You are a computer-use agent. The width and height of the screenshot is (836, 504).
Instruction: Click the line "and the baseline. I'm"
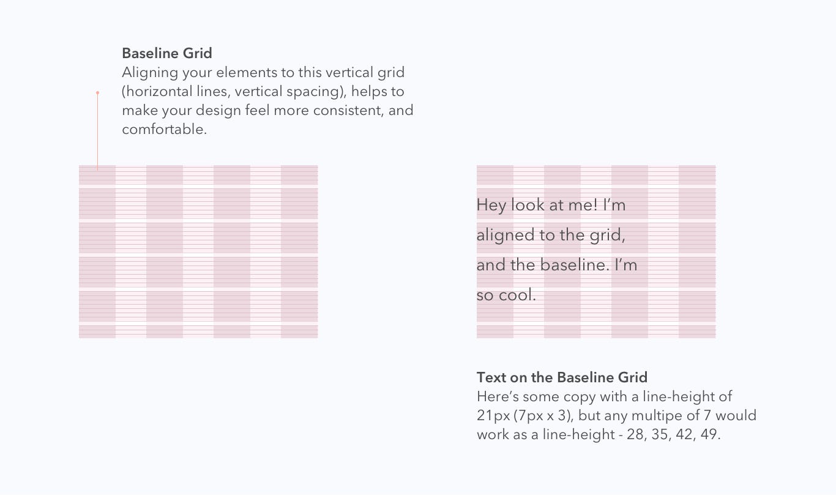pos(557,265)
